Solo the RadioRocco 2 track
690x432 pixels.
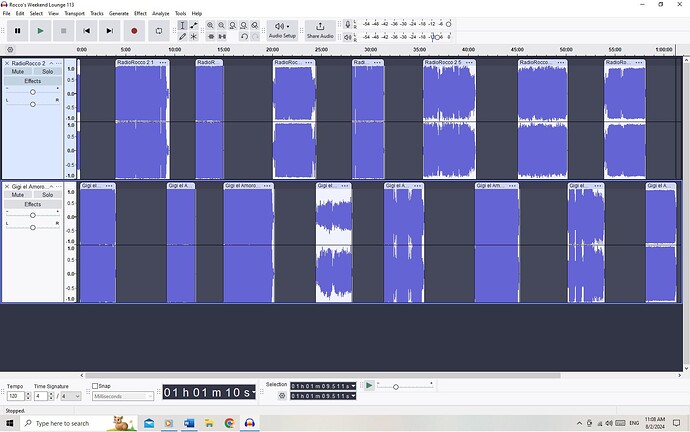click(48, 71)
